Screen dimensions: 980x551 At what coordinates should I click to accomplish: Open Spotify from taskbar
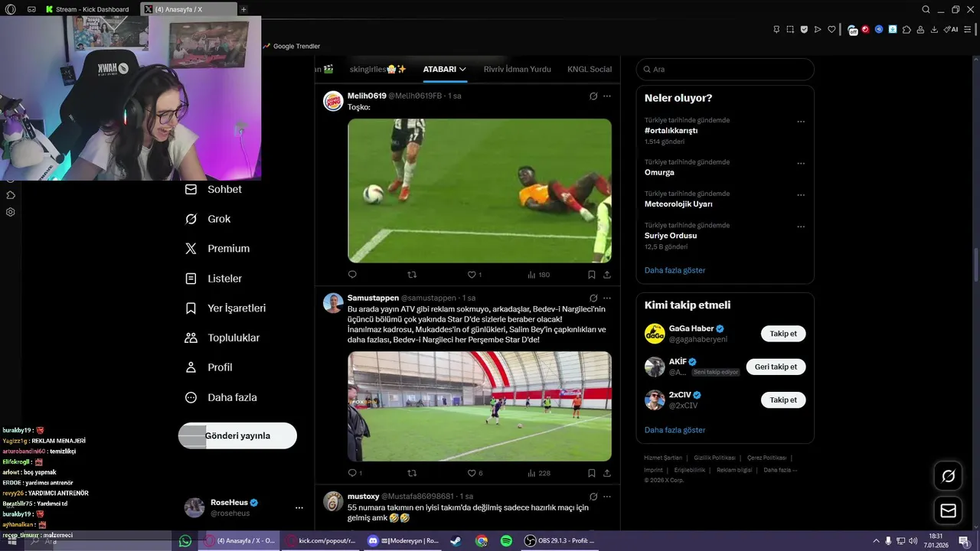click(506, 541)
